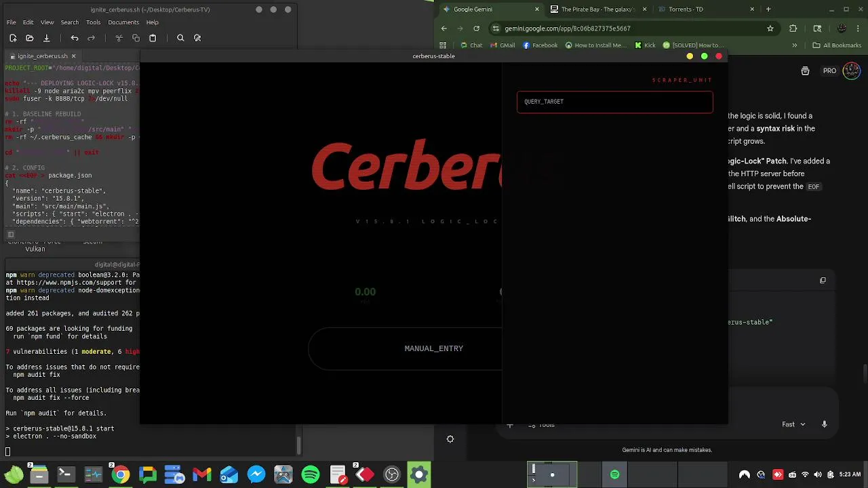This screenshot has width=868, height=488.
Task: Open the View menu in the editor
Action: point(47,22)
